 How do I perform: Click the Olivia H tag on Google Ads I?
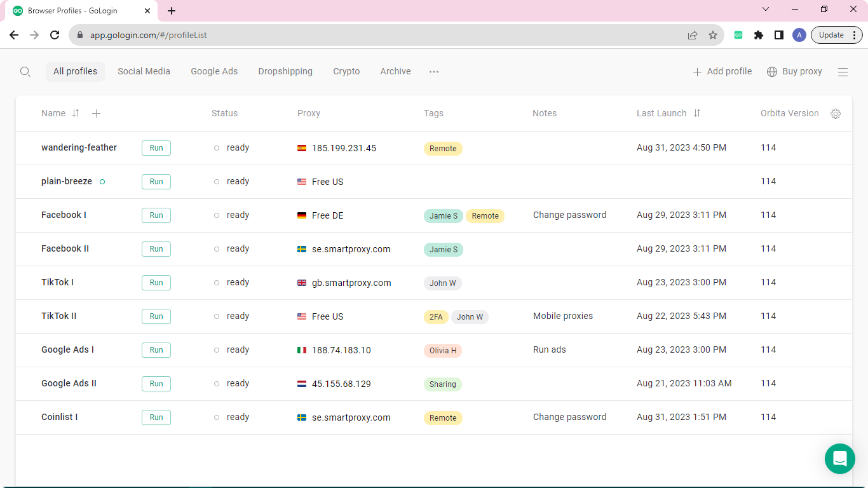[x=442, y=350]
